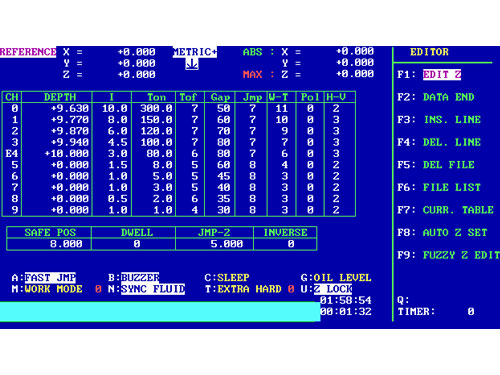Screen dimensions: 500x375
Task: Click the E4 channel row label
Action: (12, 154)
